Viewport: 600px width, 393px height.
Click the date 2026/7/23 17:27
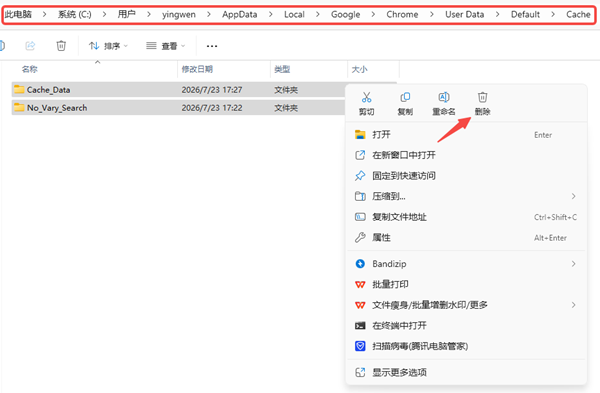212,90
